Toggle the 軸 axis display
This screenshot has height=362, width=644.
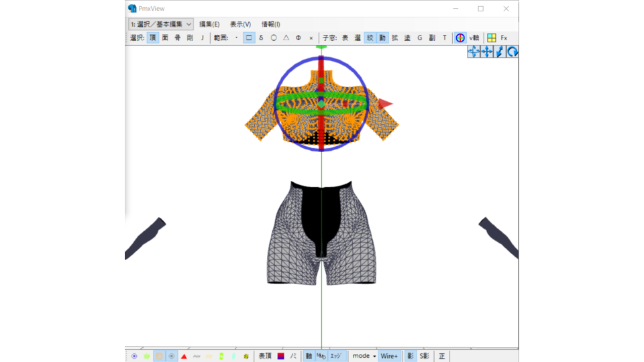[309, 356]
